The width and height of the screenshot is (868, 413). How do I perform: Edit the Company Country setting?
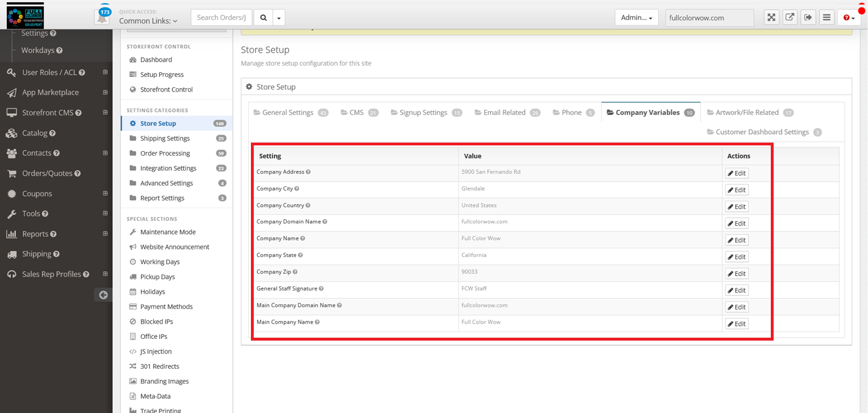point(737,206)
